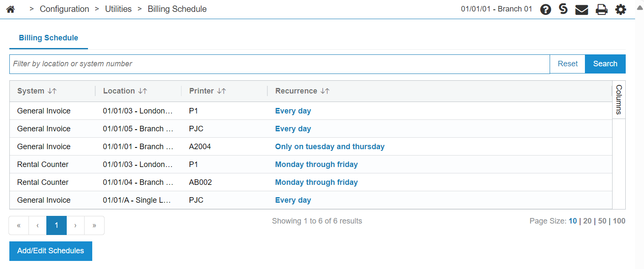
Task: Click the Search button
Action: pyautogui.click(x=605, y=64)
